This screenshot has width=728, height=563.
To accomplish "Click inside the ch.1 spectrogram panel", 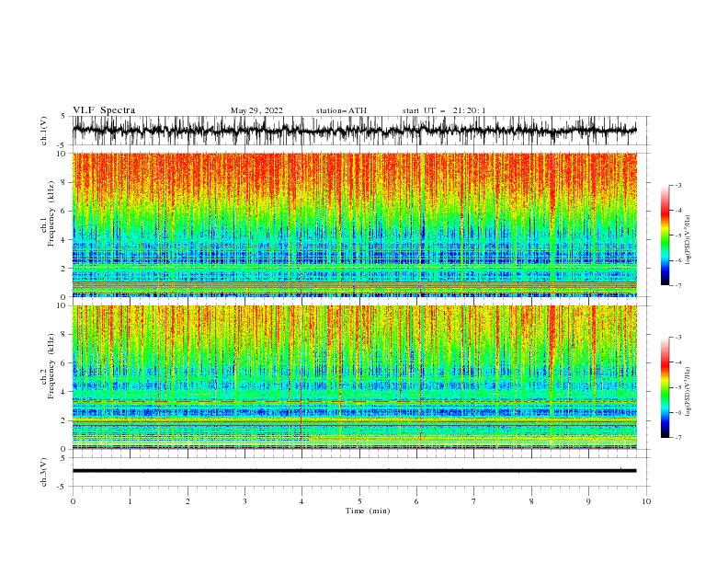I will pos(354,224).
